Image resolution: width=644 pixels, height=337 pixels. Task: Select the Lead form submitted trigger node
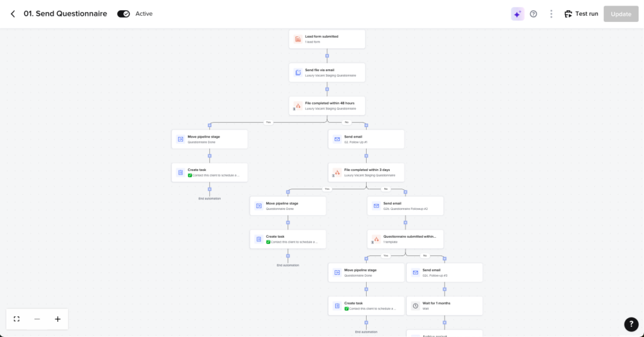click(x=327, y=39)
